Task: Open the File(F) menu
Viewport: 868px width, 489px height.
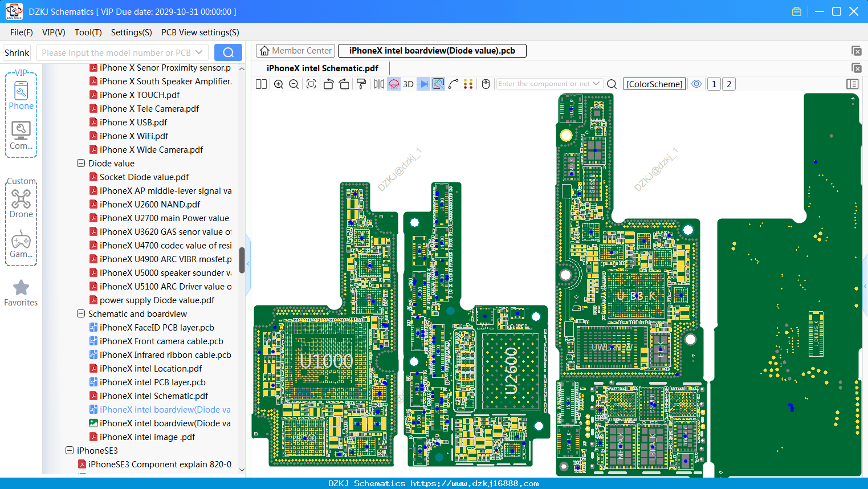Action: point(22,32)
